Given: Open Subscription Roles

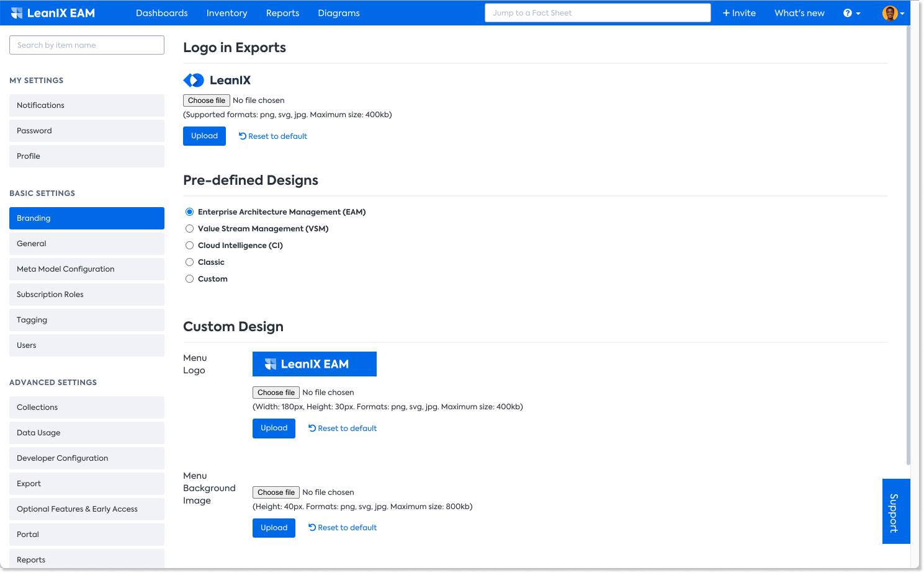Looking at the screenshot, I should [x=87, y=295].
